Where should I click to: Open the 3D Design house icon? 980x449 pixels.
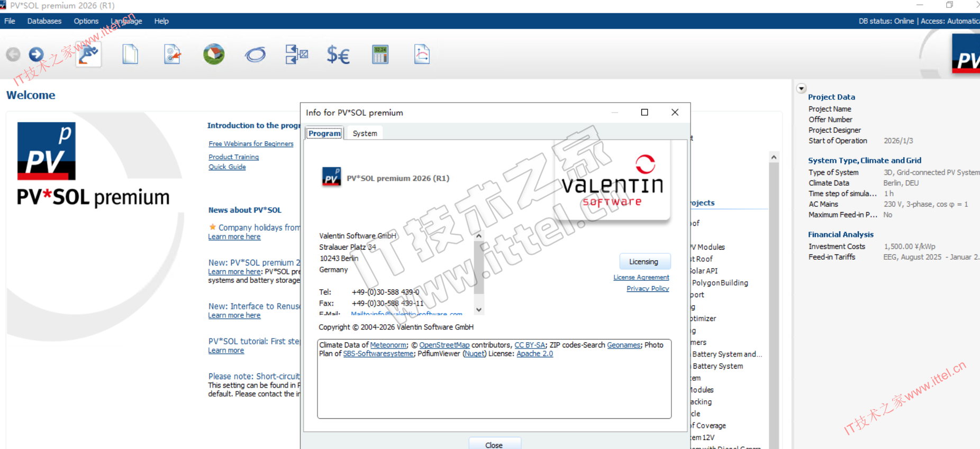[214, 54]
